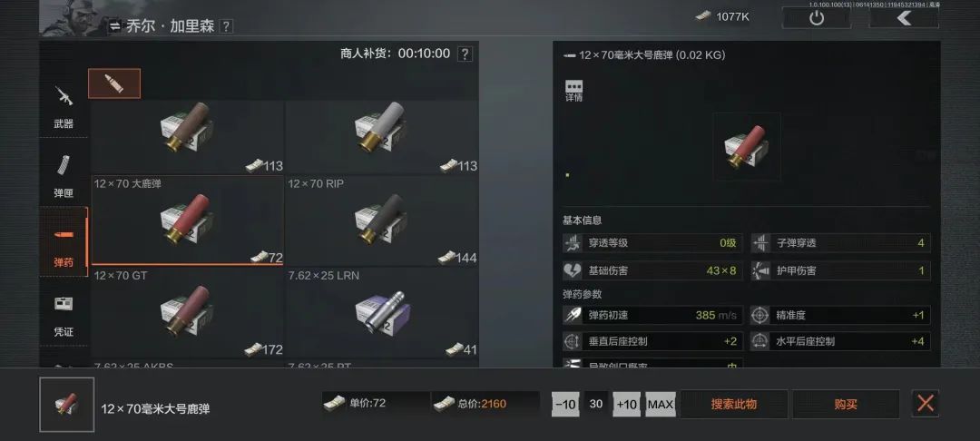The height and width of the screenshot is (441, 980).
Task: Set quantity to MAX
Action: pyautogui.click(x=661, y=404)
